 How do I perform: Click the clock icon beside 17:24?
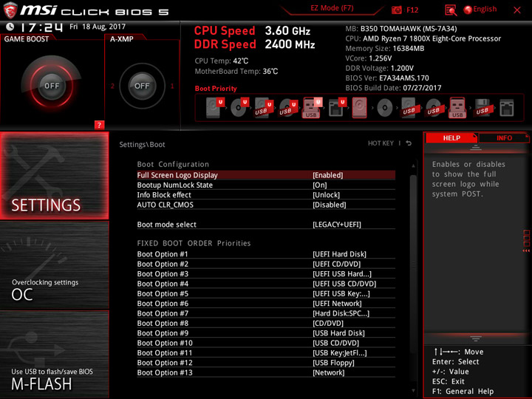click(10, 27)
